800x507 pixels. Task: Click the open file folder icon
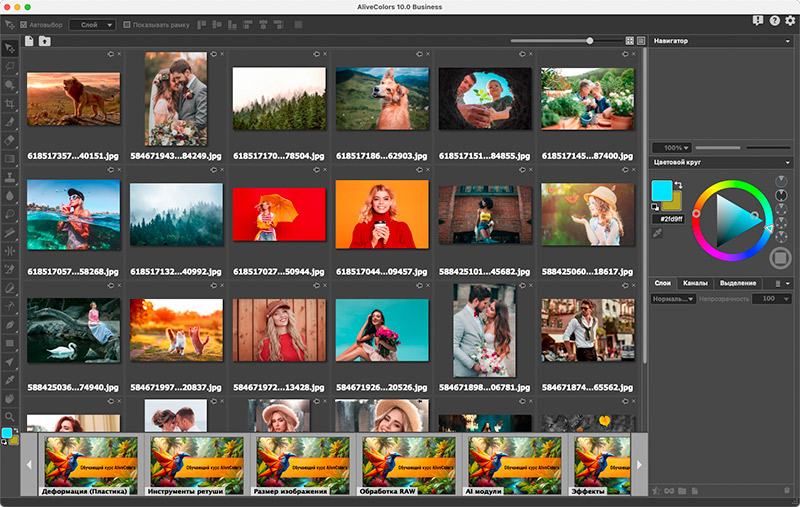(44, 41)
